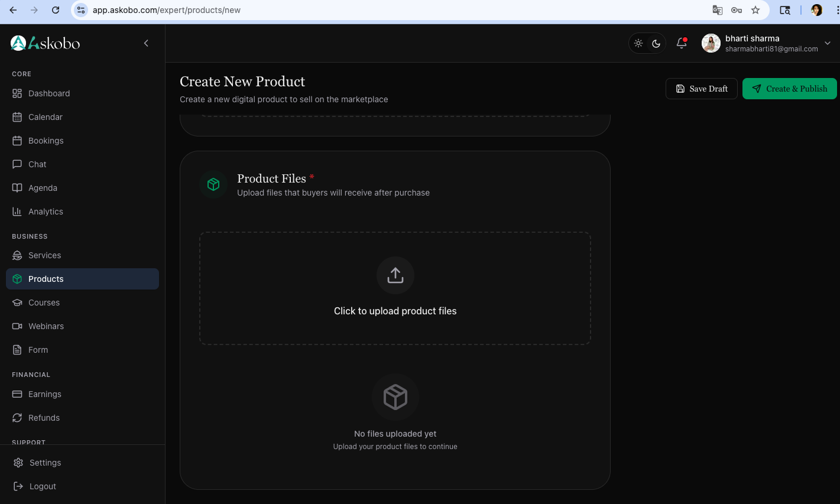The image size is (840, 504).
Task: Switch to light mode sun icon
Action: (x=638, y=43)
